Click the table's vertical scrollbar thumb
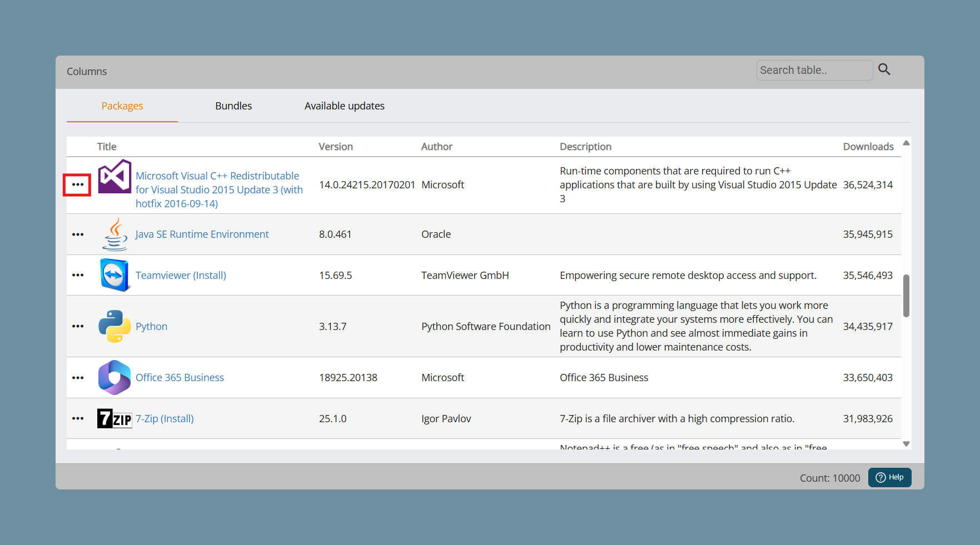The height and width of the screenshot is (545, 980). click(906, 296)
